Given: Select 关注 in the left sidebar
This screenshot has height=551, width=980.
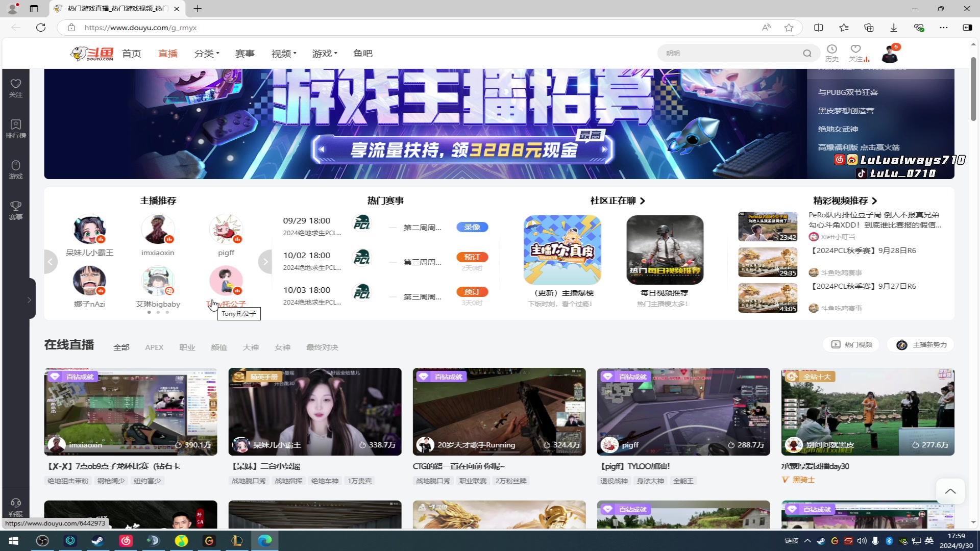Looking at the screenshot, I should (16, 88).
